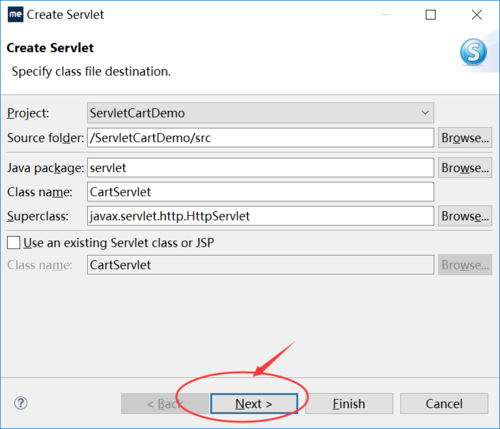Click the disabled Back button

(x=165, y=404)
